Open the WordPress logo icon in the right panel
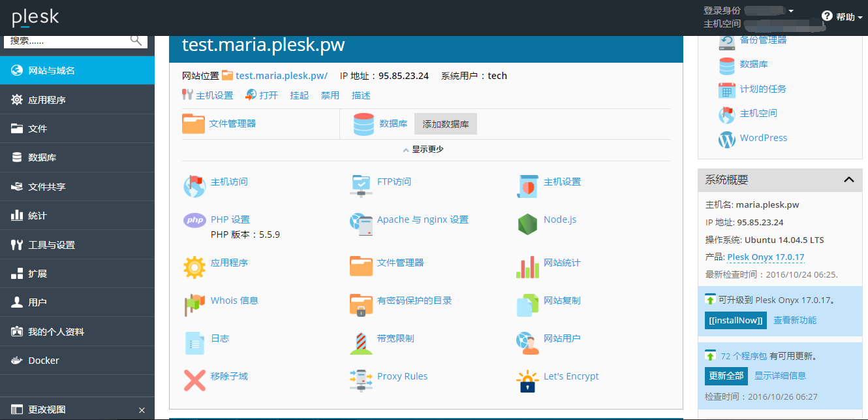 (x=727, y=139)
